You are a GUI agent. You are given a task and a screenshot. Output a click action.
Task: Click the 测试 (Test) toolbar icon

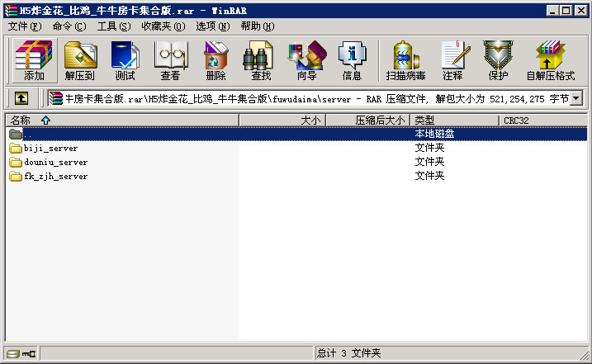(x=125, y=60)
